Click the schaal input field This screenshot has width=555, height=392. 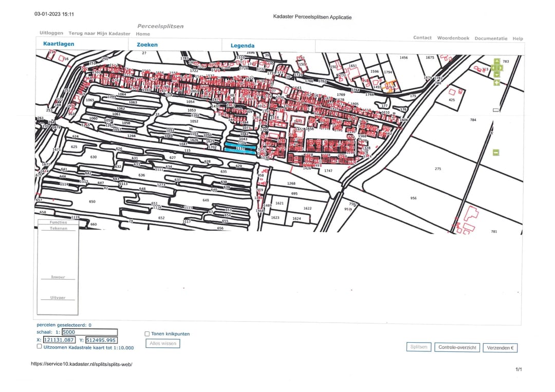coord(89,332)
